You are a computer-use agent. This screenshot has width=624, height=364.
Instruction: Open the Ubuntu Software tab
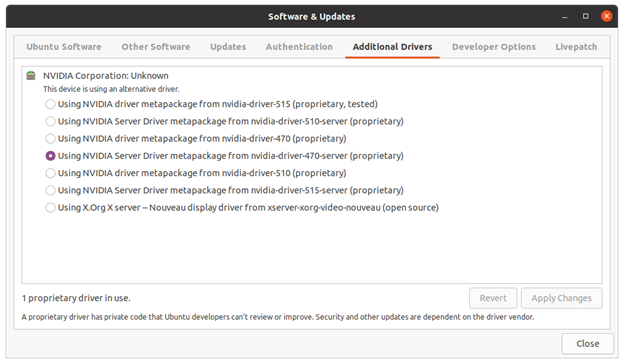[64, 47]
